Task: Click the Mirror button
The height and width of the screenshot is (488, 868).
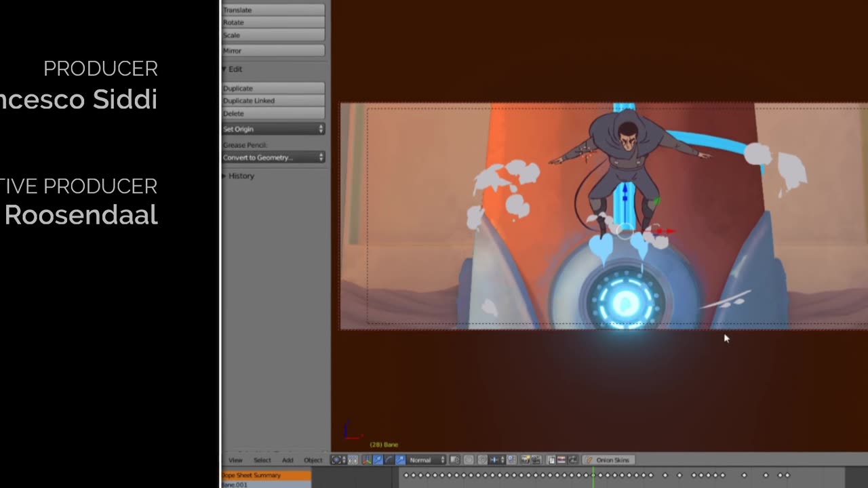Action: click(273, 51)
